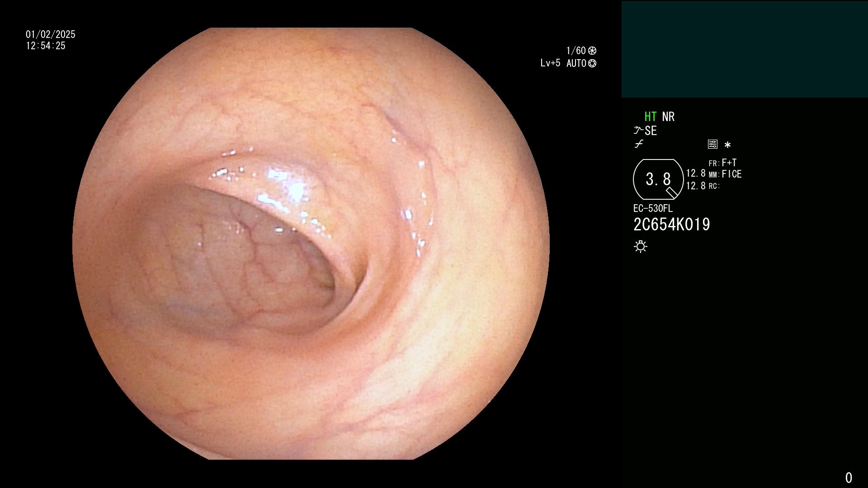Click the serial number 2C654K019
This screenshot has width=868, height=488.
tap(672, 224)
